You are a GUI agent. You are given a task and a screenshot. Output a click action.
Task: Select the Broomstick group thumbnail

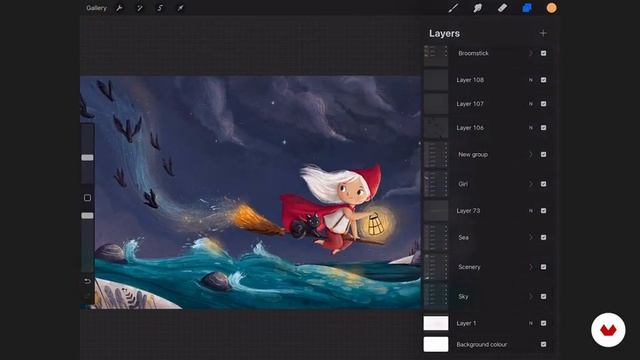pyautogui.click(x=436, y=55)
